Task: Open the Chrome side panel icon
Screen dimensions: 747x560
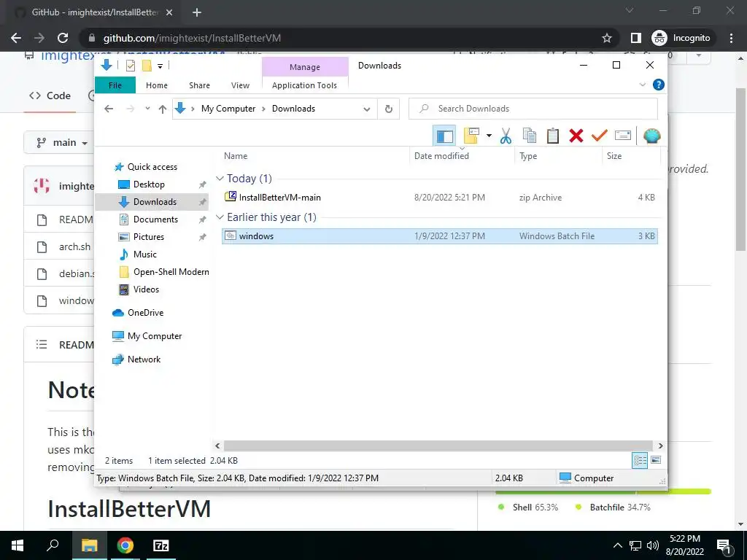Action: [635, 38]
